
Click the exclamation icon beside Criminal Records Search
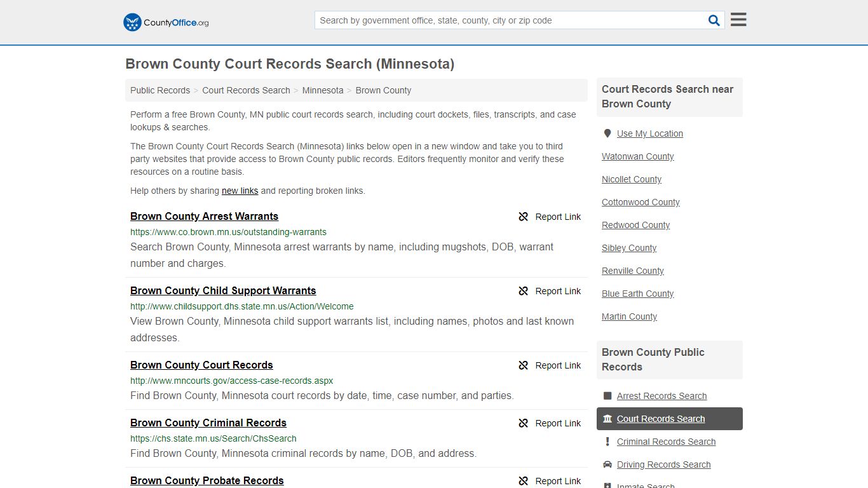click(607, 442)
